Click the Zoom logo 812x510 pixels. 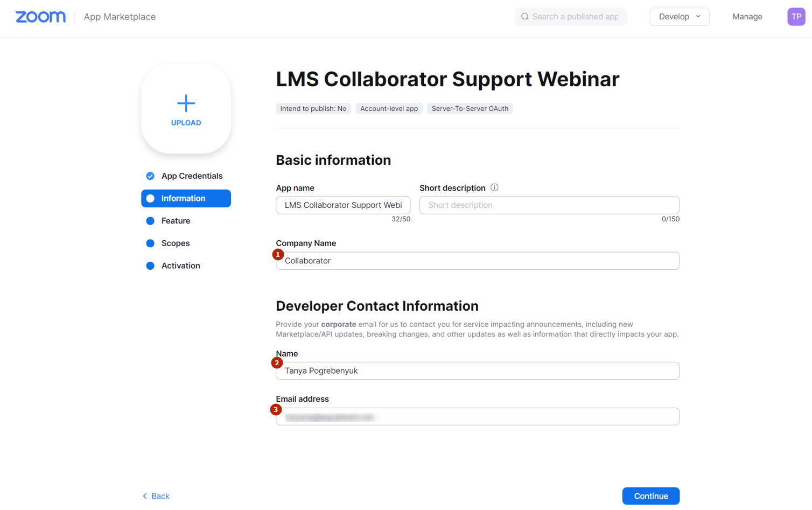[x=40, y=17]
